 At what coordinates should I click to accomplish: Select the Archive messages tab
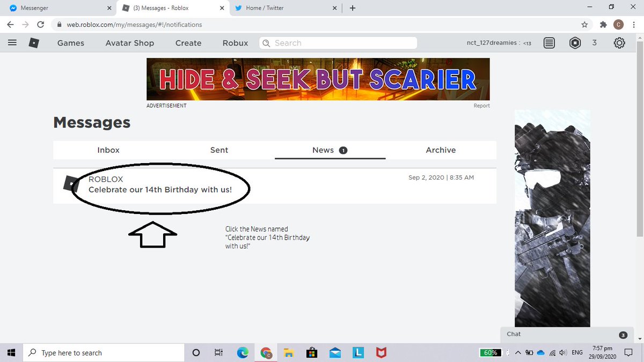441,150
